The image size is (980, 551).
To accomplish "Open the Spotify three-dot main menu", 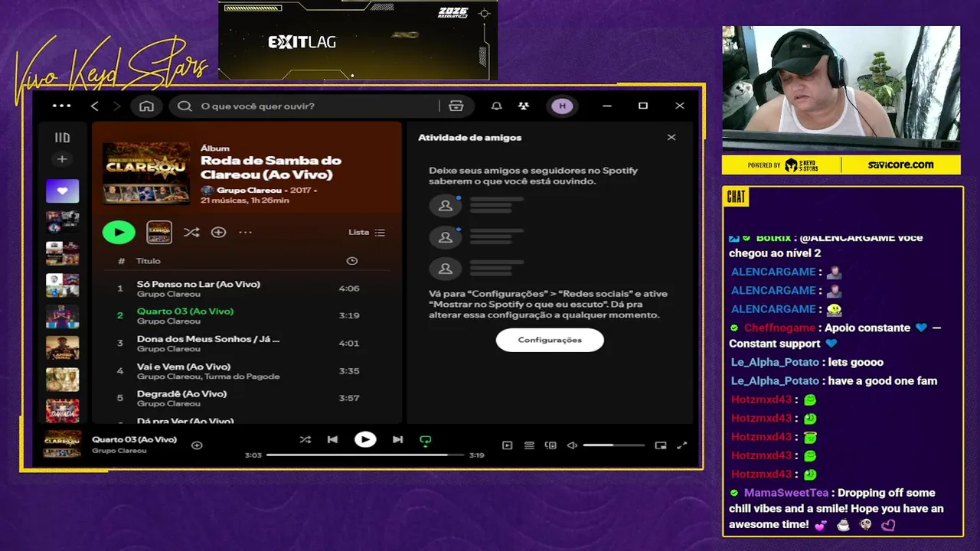I will pyautogui.click(x=61, y=106).
